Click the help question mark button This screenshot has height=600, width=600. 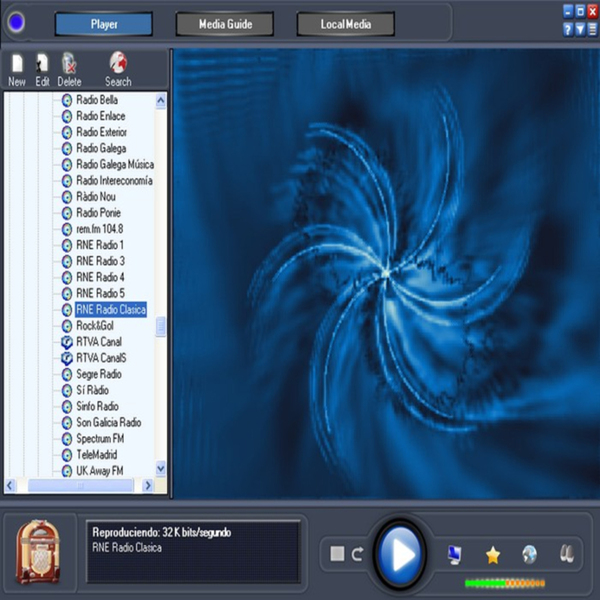pos(568,29)
